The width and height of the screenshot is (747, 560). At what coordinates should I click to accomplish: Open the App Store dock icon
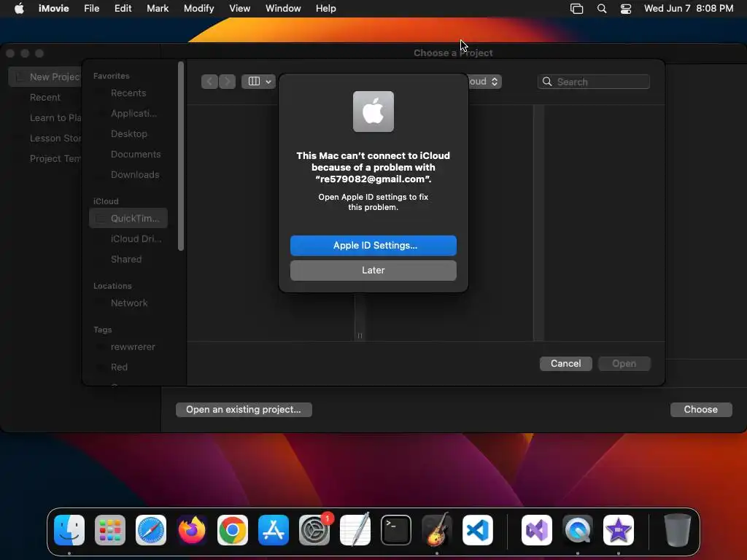(x=274, y=529)
